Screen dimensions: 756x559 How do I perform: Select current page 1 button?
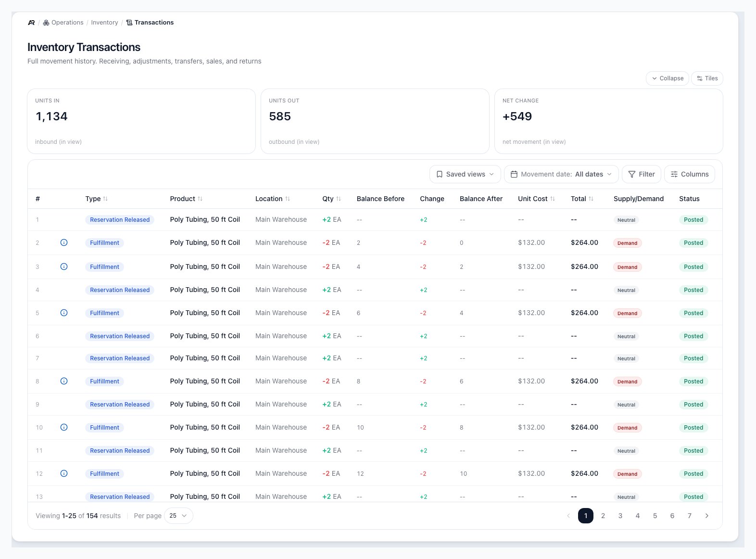point(586,516)
